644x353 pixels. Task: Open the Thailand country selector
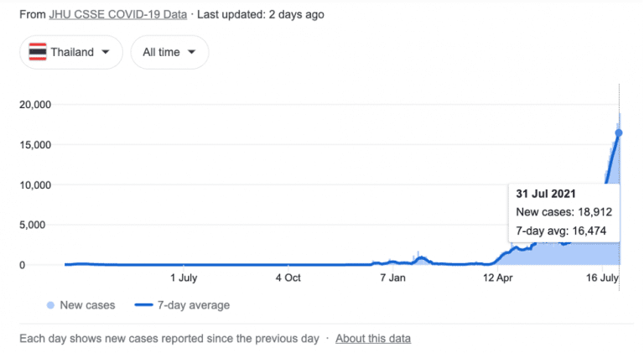coord(71,52)
